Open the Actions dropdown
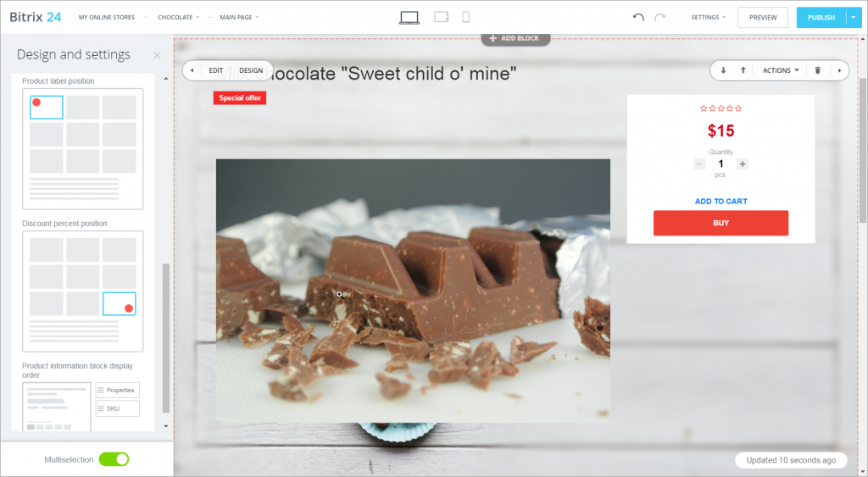The image size is (868, 477). click(781, 70)
